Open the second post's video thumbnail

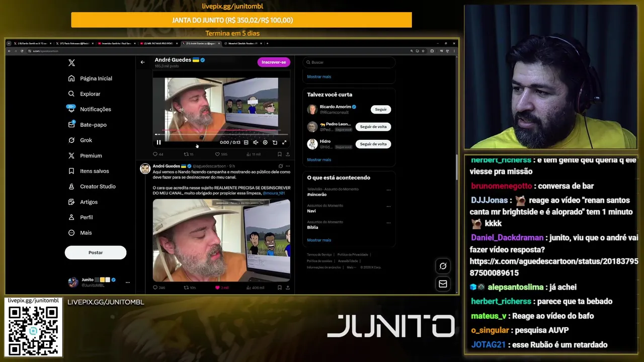pyautogui.click(x=221, y=240)
